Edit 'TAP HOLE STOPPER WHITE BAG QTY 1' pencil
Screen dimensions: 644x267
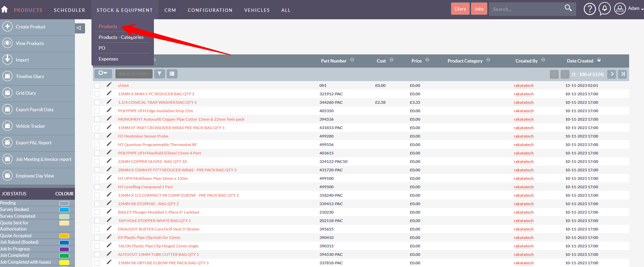[109, 220]
